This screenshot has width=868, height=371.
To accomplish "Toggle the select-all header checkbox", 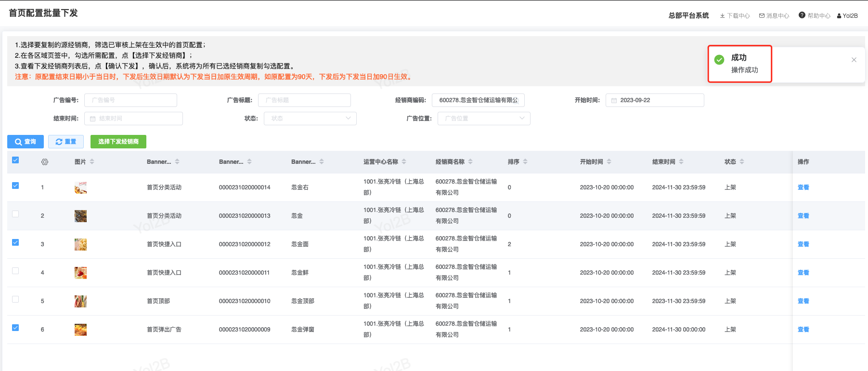I will 15,160.
